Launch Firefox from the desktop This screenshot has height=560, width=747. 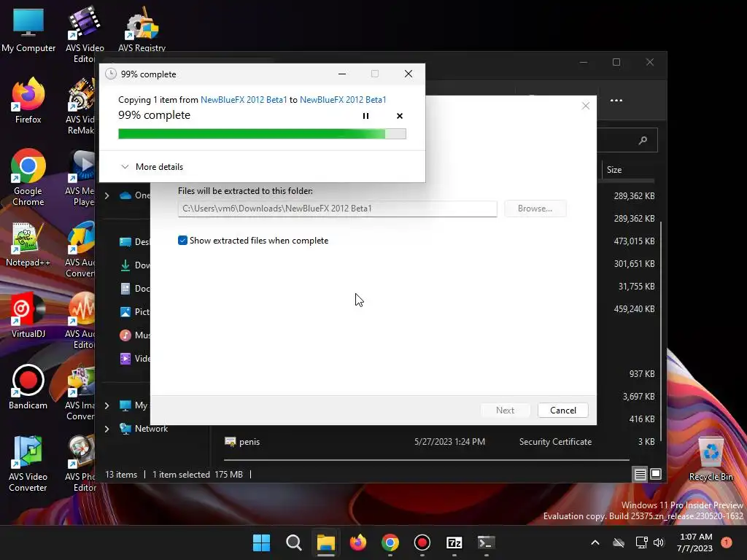(28, 101)
